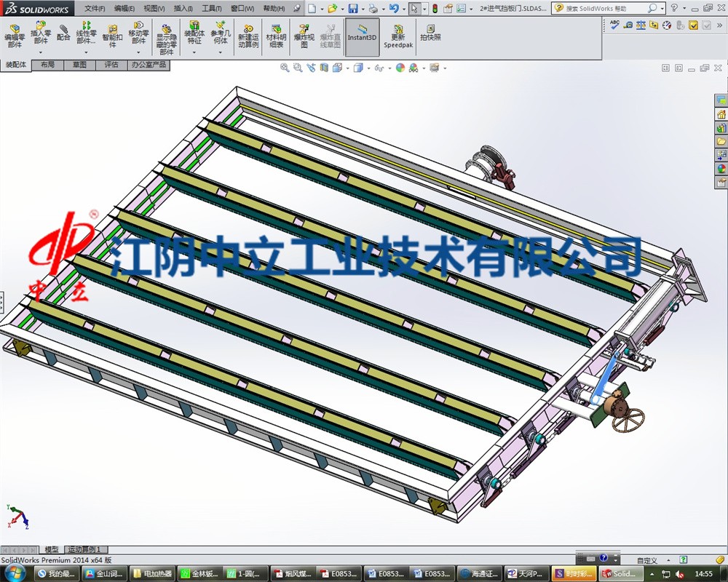728x582 pixels.
Task: Click the coordinate triad in the viewport
Action: (x=17, y=517)
